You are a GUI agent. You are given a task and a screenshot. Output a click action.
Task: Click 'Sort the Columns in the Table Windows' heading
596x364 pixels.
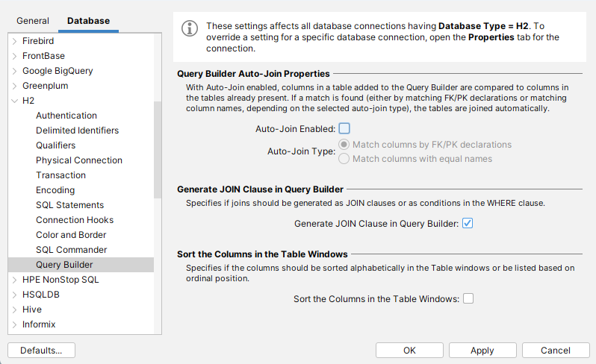(x=262, y=254)
